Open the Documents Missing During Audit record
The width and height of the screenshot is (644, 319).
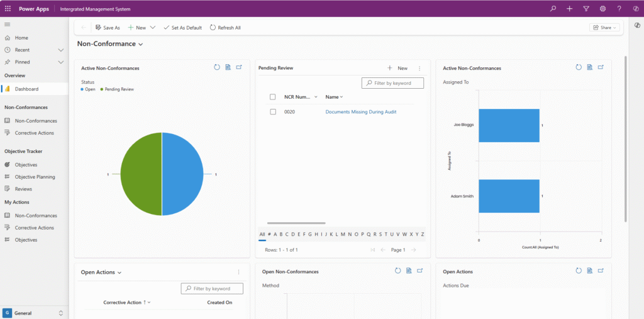click(x=360, y=111)
